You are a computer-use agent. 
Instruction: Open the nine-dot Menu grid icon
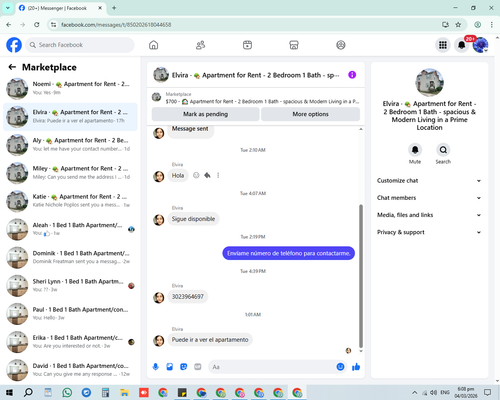(443, 45)
